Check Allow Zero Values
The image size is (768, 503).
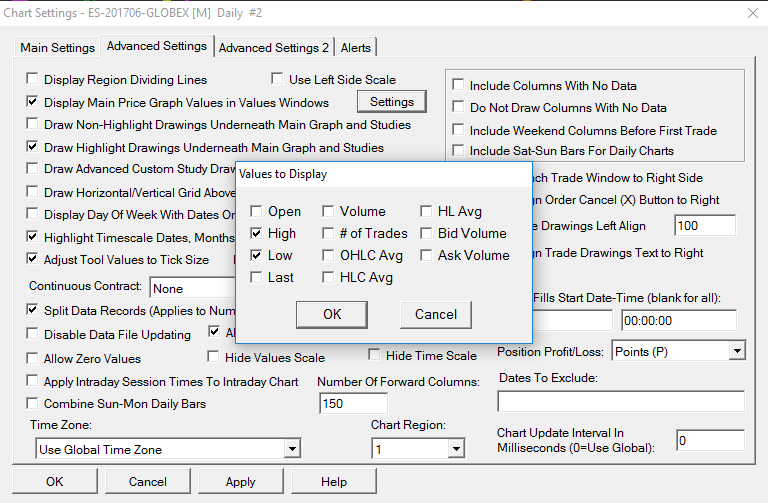click(x=32, y=359)
